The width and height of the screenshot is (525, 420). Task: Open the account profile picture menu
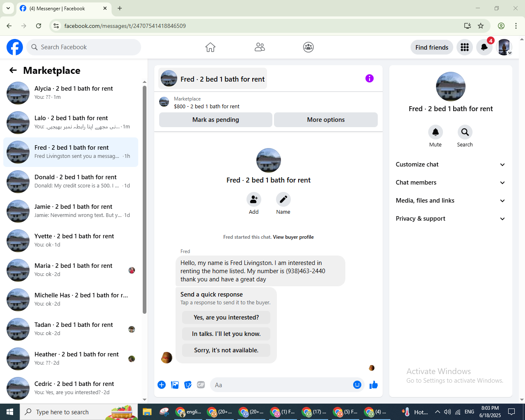pos(504,47)
